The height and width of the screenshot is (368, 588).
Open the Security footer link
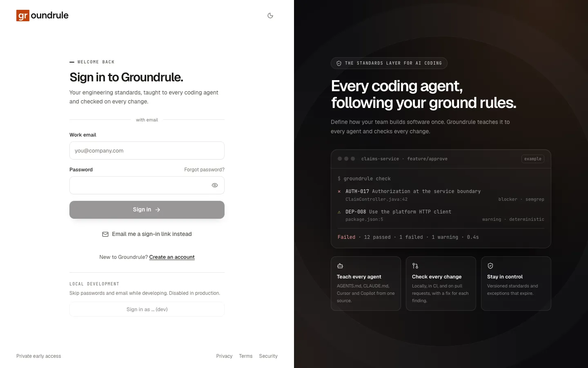coord(268,356)
